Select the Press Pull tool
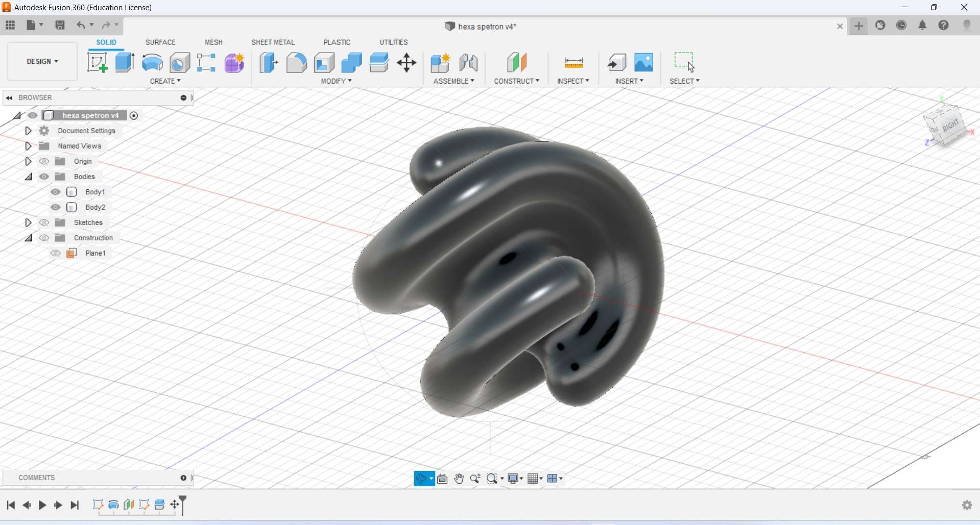 click(269, 63)
